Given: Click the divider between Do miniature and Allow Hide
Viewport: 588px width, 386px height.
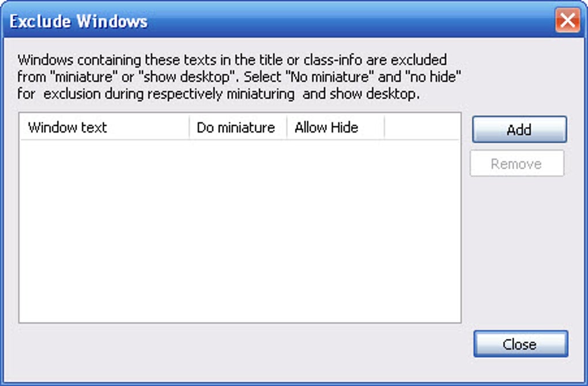Looking at the screenshot, I should coord(286,127).
